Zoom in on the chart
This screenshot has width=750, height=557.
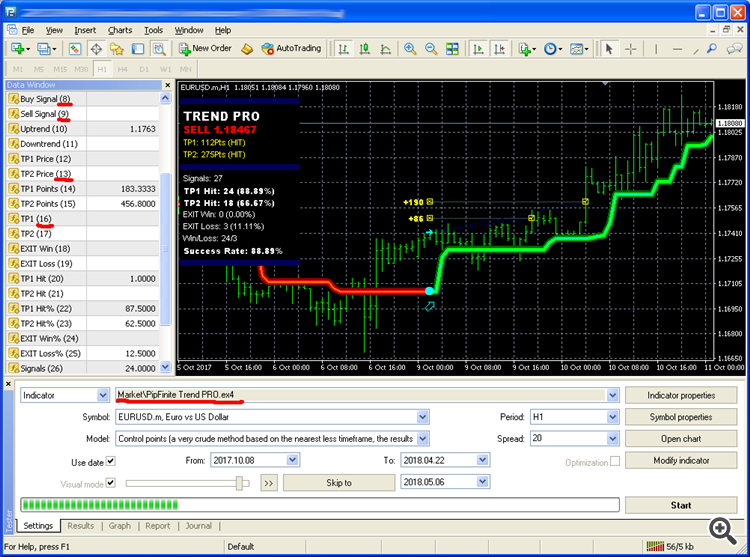[410, 49]
